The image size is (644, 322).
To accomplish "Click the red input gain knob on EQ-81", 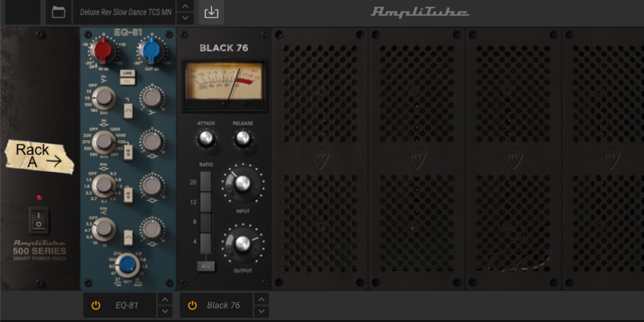I will pyautogui.click(x=103, y=50).
